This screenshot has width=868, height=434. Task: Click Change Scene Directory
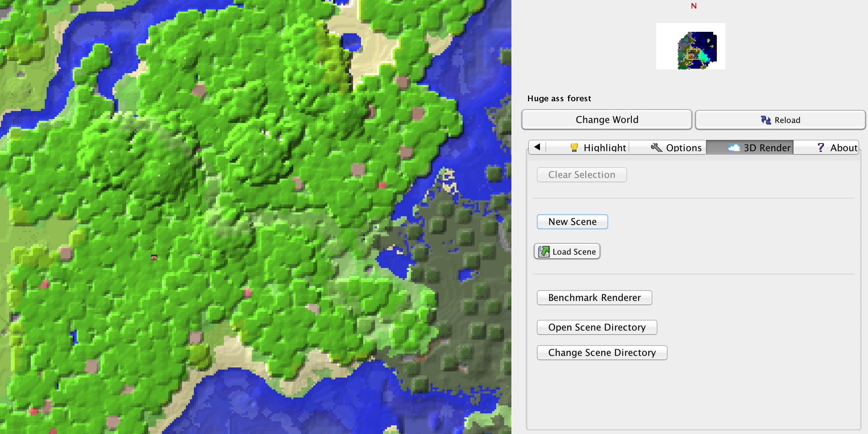click(602, 353)
